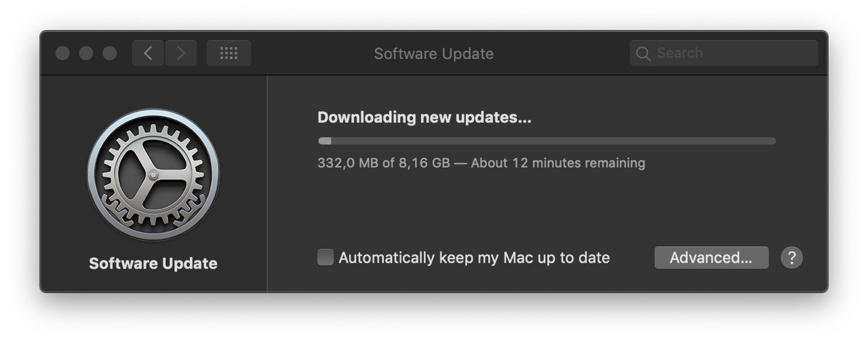The height and width of the screenshot is (342, 868).
Task: Click the Software Update caption under gear
Action: (x=153, y=263)
